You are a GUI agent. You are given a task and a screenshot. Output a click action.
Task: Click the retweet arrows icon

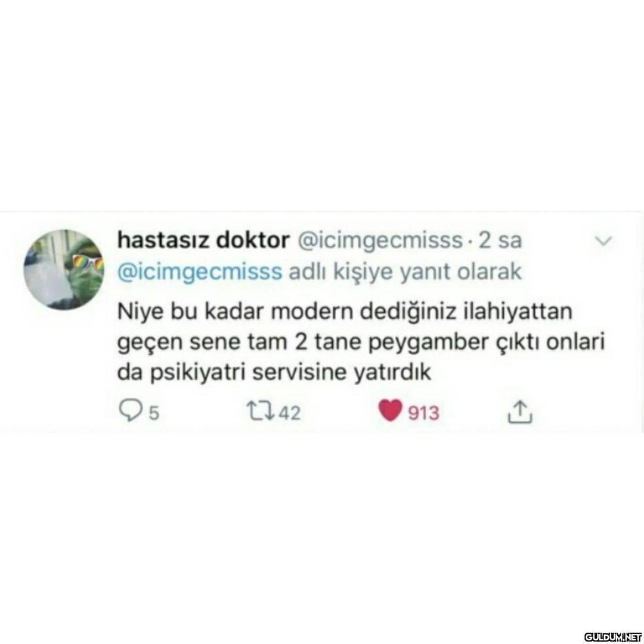tap(261, 411)
